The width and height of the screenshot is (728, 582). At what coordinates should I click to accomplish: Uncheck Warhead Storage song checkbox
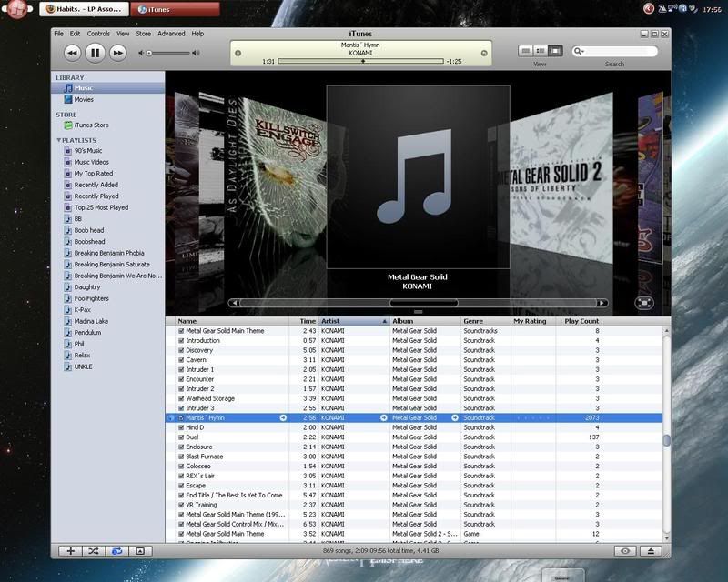click(181, 398)
